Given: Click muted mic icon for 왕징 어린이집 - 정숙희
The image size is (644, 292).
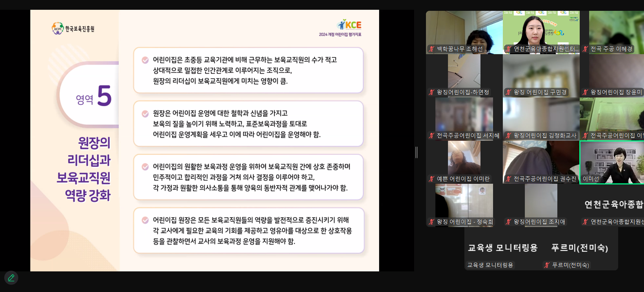Looking at the screenshot, I should coord(432,222).
